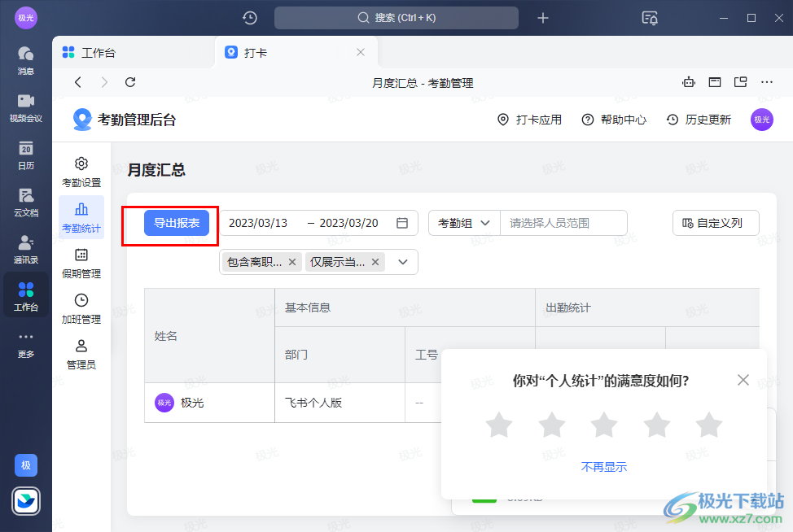The width and height of the screenshot is (793, 532).
Task: Open Calendar (日历) in sidebar
Action: click(26, 155)
